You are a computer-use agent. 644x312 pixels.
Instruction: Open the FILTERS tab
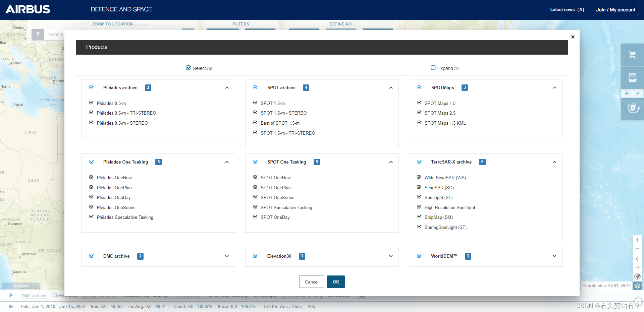tap(241, 24)
